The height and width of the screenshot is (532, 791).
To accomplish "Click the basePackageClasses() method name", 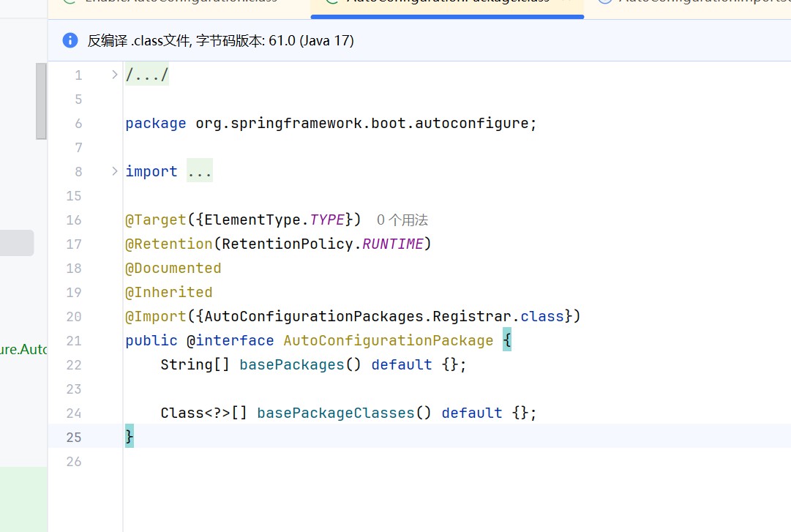I will [335, 413].
